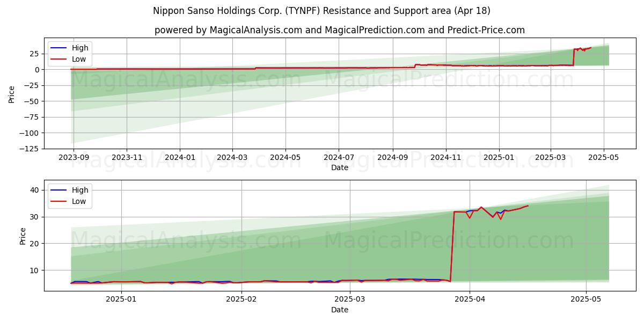Click the 'Date' x-axis title of bottom chart
644x322 pixels.
point(340,310)
